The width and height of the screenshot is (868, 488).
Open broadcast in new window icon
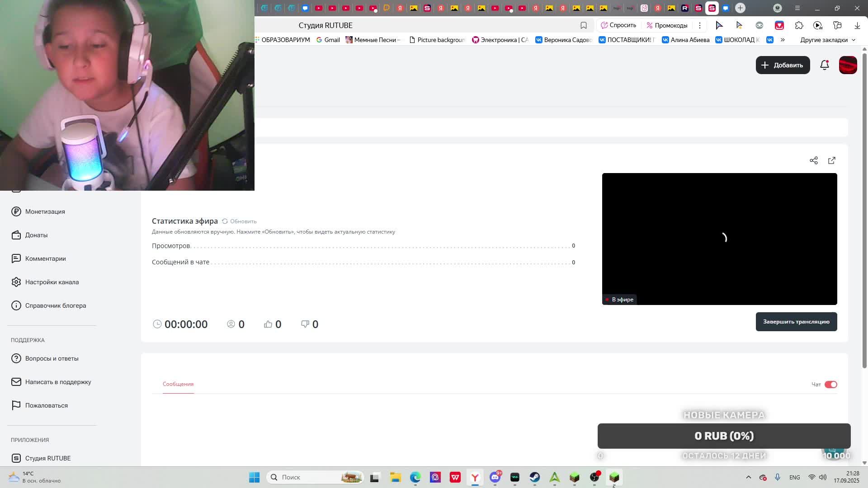(831, 160)
